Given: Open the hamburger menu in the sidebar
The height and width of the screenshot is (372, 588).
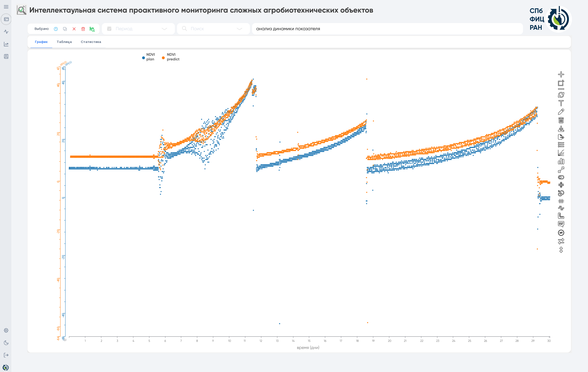Looking at the screenshot, I should [6, 7].
